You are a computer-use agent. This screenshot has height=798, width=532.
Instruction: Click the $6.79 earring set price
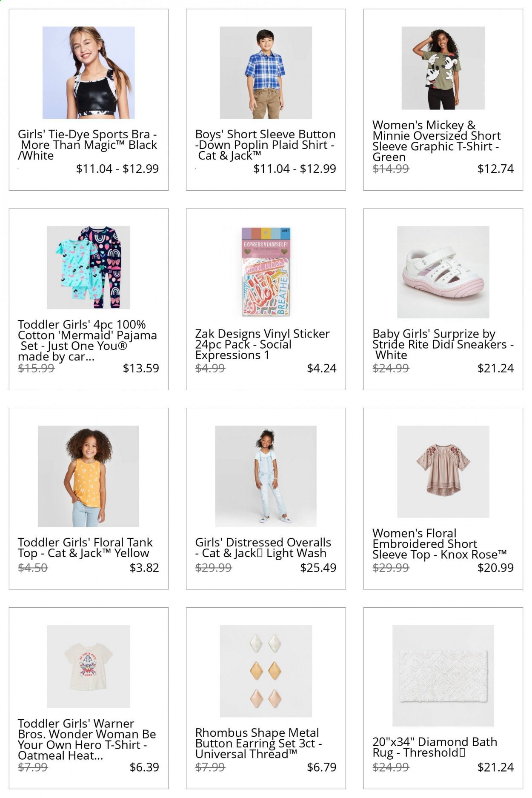point(321,767)
